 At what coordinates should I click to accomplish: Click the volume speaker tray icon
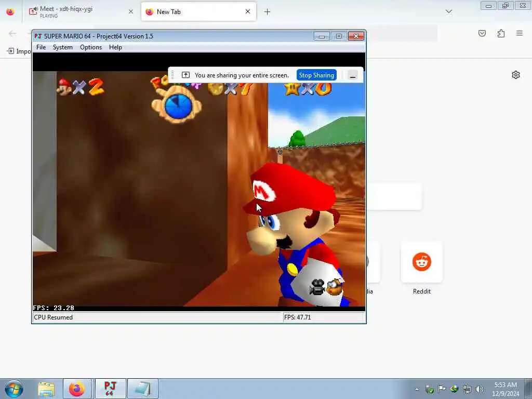click(479, 389)
